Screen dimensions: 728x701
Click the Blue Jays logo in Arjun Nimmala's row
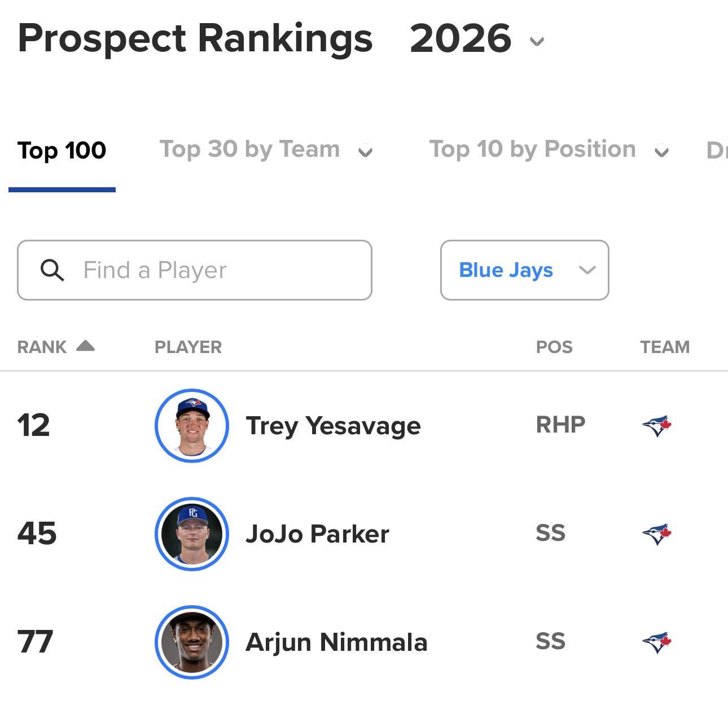point(657,642)
